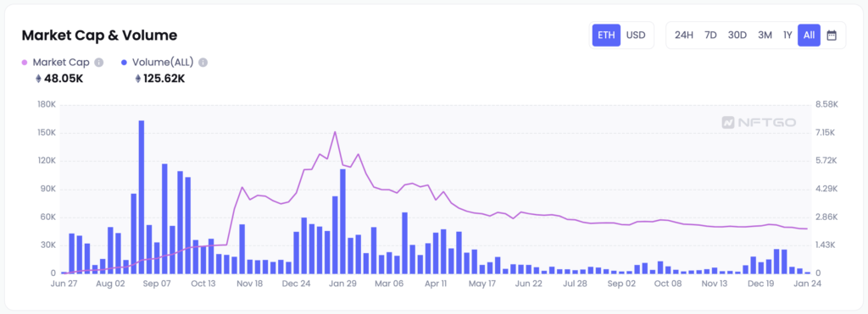The image size is (868, 314).
Task: Click the Market Cap legend label
Action: pyautogui.click(x=61, y=63)
